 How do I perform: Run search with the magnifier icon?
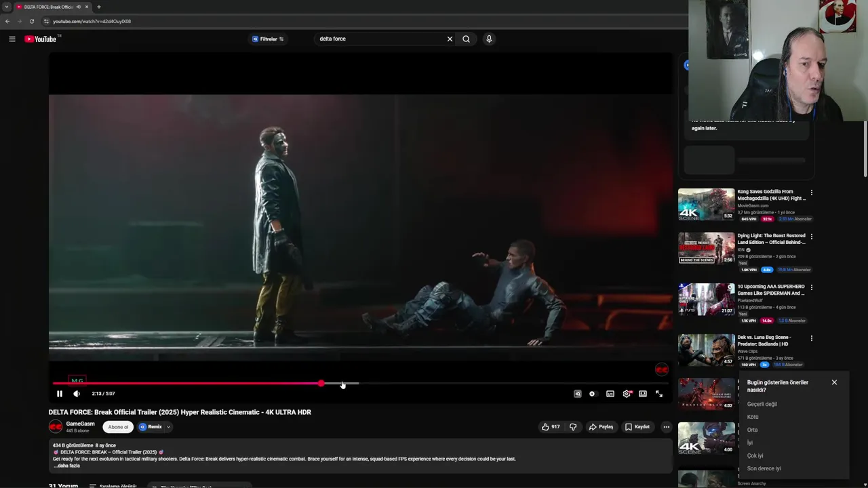[466, 39]
